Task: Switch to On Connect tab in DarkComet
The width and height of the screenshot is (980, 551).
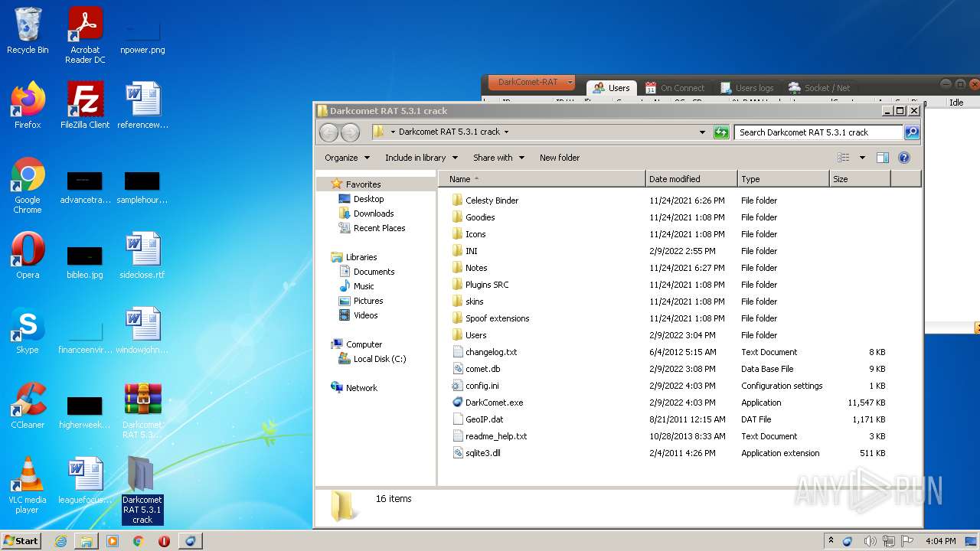Action: [674, 87]
